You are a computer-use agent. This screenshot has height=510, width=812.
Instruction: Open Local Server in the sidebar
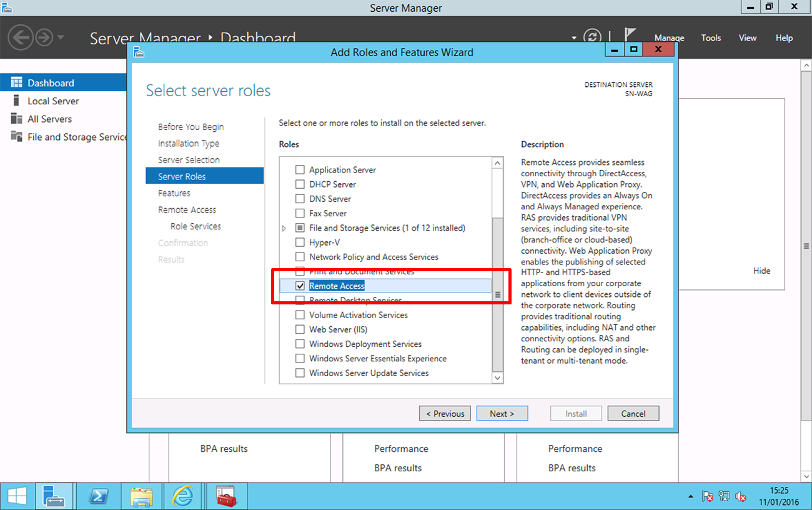coord(53,101)
